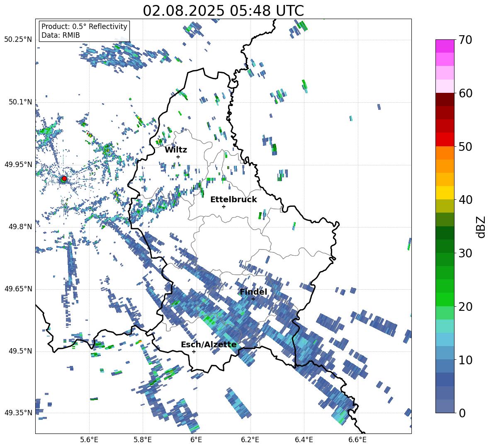This screenshot has width=491, height=448.
Task: Click the Ettelbruck station cross marker
Action: point(224,206)
